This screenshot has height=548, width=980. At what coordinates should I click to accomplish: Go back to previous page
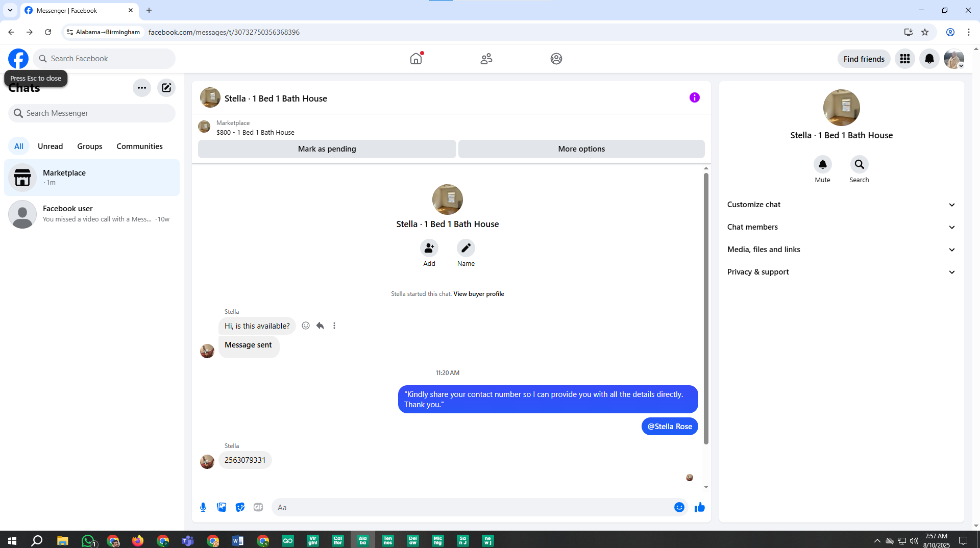[11, 32]
